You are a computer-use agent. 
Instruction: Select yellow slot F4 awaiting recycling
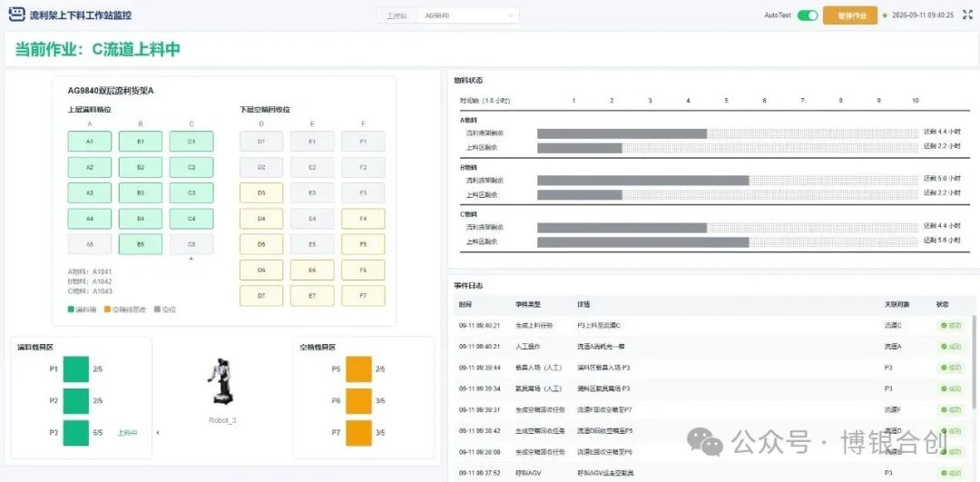pyautogui.click(x=363, y=219)
